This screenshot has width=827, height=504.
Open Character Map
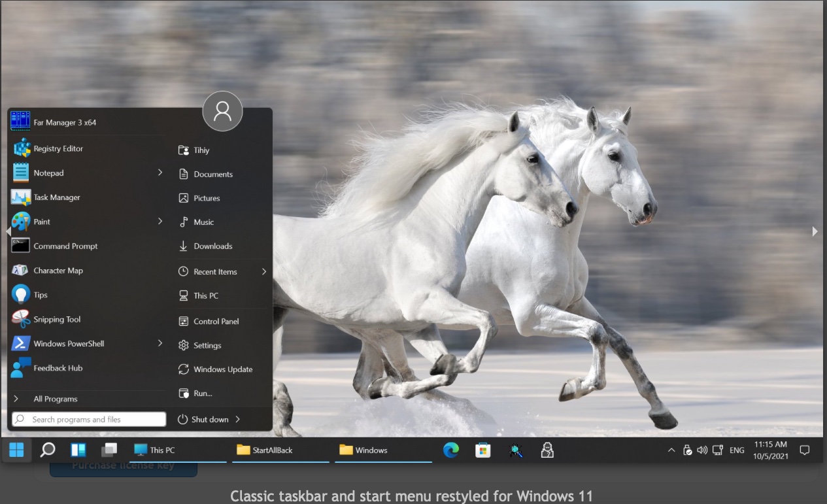coord(58,271)
